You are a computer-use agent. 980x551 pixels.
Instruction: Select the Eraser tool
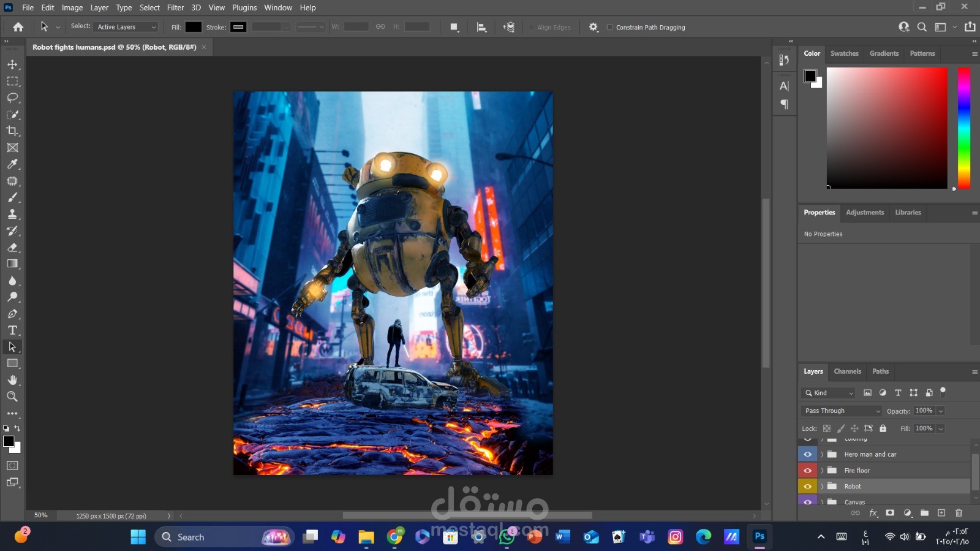coord(12,248)
